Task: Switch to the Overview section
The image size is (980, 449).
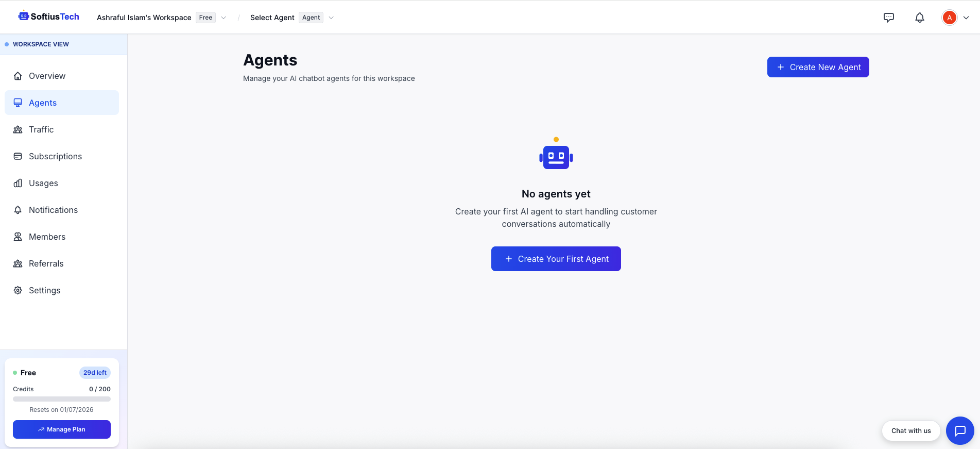Action: pyautogui.click(x=47, y=76)
